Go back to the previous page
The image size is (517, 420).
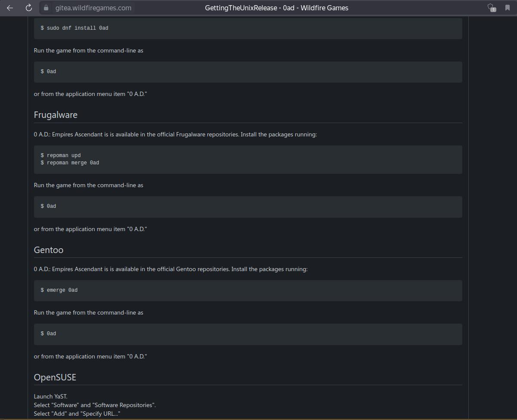(x=10, y=8)
